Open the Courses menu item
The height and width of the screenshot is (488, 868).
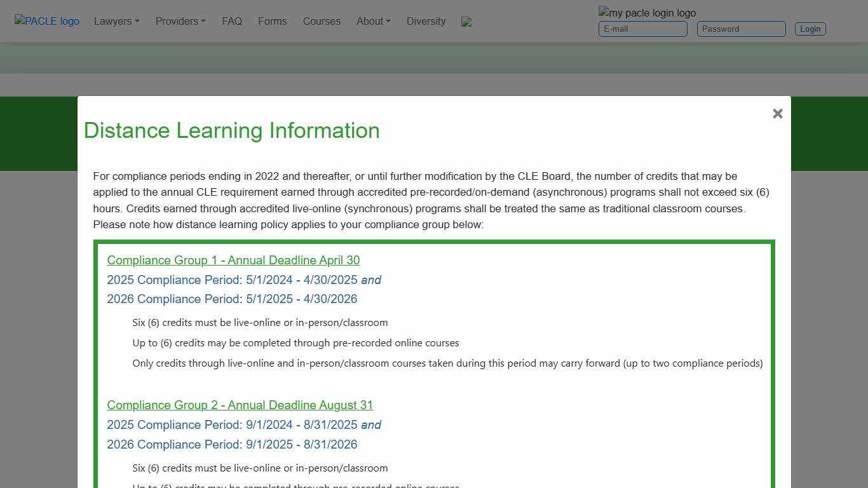pos(322,21)
